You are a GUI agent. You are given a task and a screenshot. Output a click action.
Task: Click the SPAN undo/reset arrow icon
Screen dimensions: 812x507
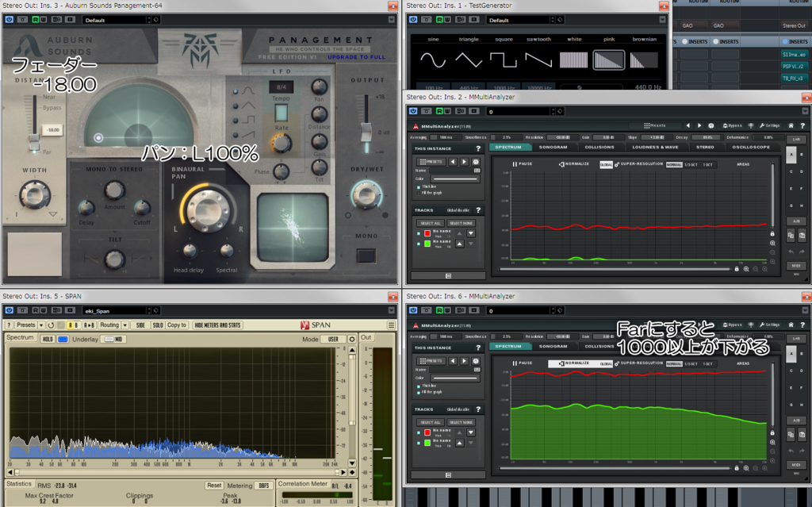51,325
